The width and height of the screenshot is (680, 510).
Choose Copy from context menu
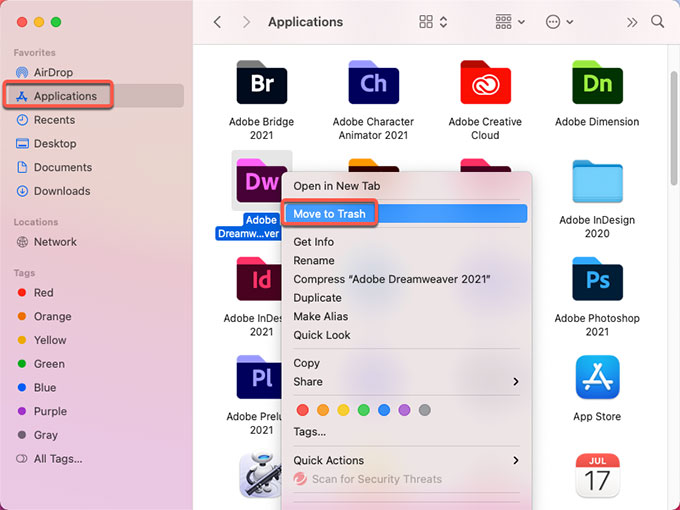(406, 363)
